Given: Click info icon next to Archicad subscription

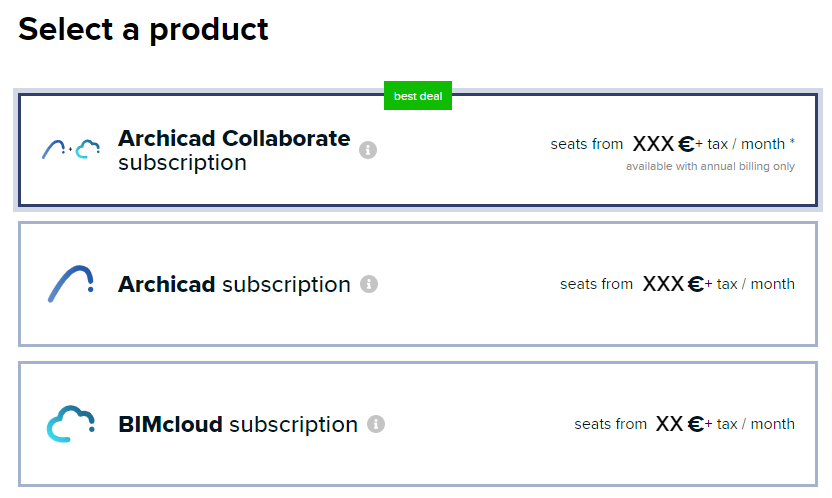Looking at the screenshot, I should (x=369, y=284).
